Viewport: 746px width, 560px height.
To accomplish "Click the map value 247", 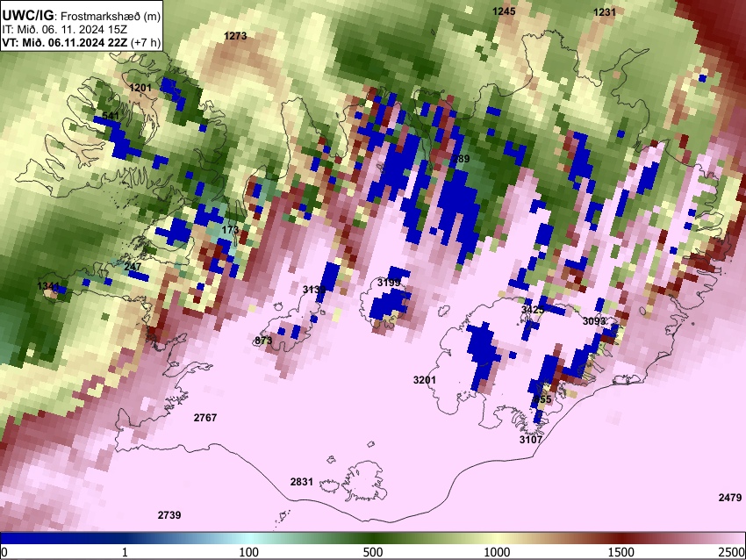I will pos(133,267).
